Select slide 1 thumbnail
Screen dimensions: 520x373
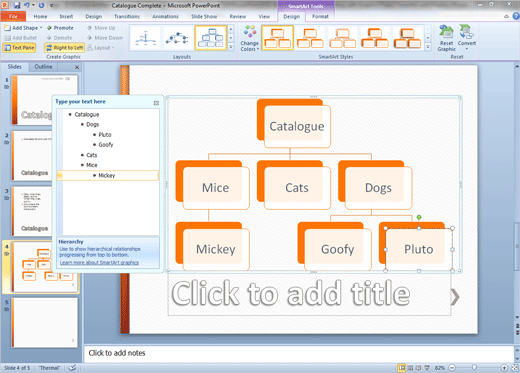(x=45, y=100)
